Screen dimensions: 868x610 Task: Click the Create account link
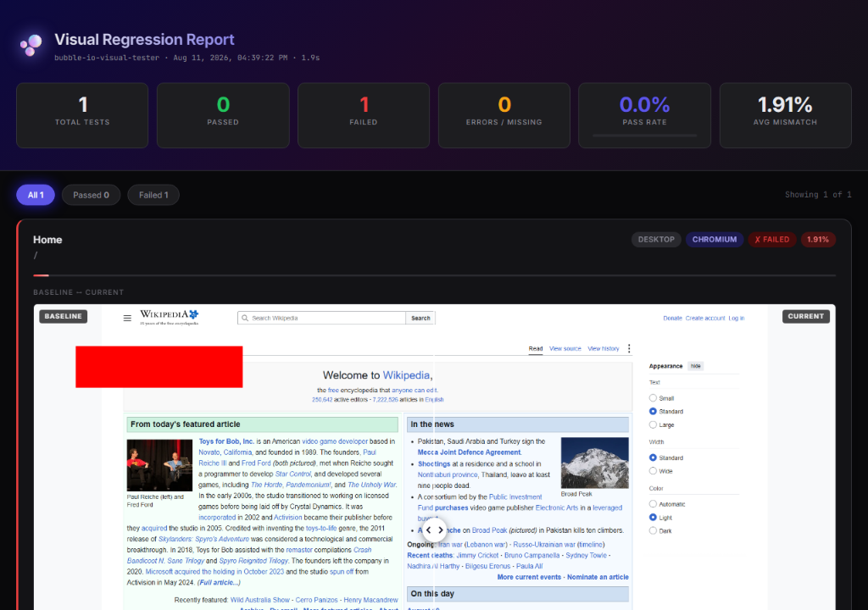[705, 319]
